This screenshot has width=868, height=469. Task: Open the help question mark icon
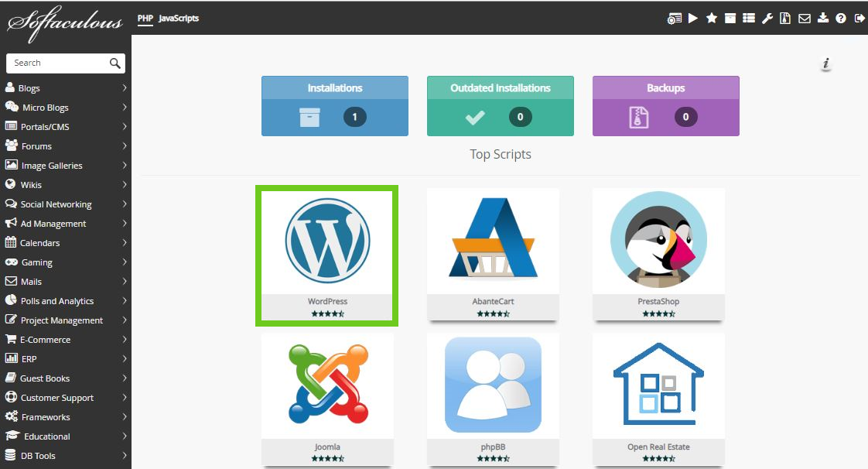(841, 19)
